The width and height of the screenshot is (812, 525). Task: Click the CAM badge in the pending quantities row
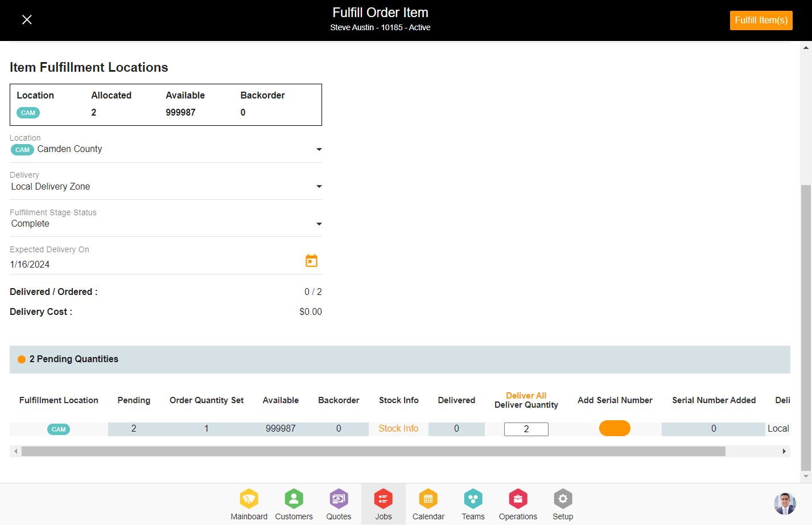(x=59, y=429)
